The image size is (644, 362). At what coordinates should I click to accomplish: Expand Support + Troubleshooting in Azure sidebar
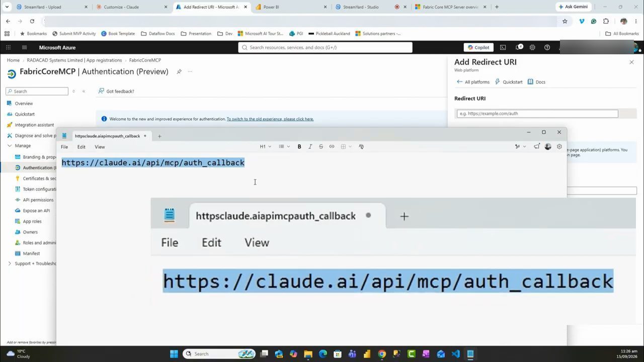(9, 263)
